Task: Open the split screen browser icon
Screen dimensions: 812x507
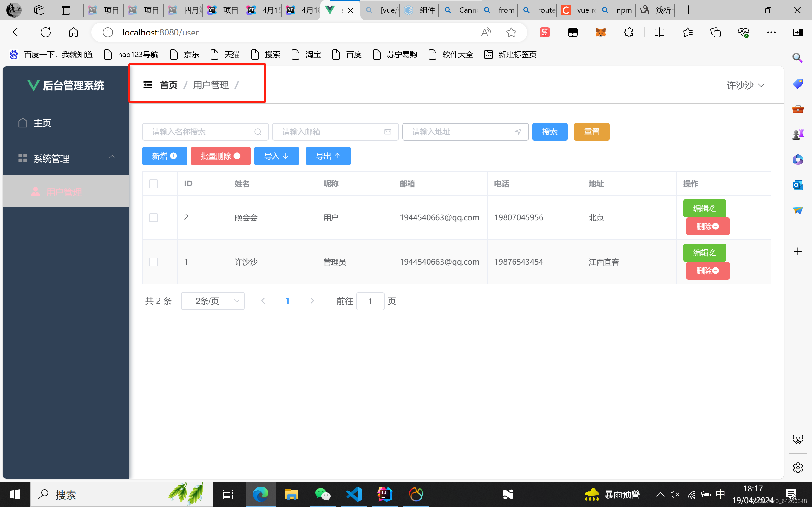Action: click(659, 32)
